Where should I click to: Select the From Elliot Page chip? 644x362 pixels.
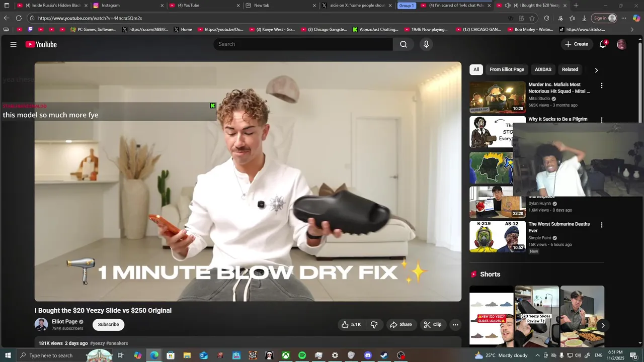click(x=507, y=69)
